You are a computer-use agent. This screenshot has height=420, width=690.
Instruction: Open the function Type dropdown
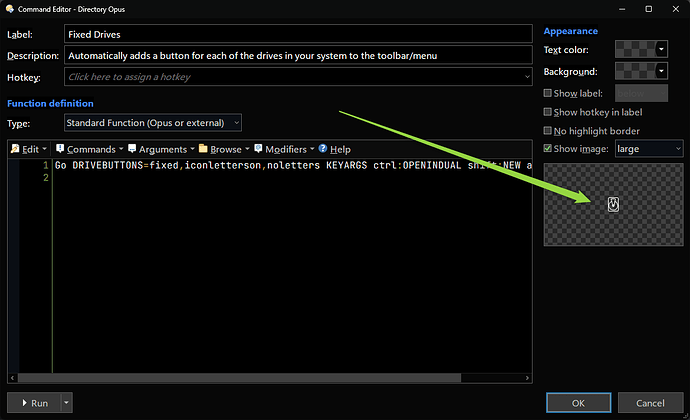click(x=153, y=123)
